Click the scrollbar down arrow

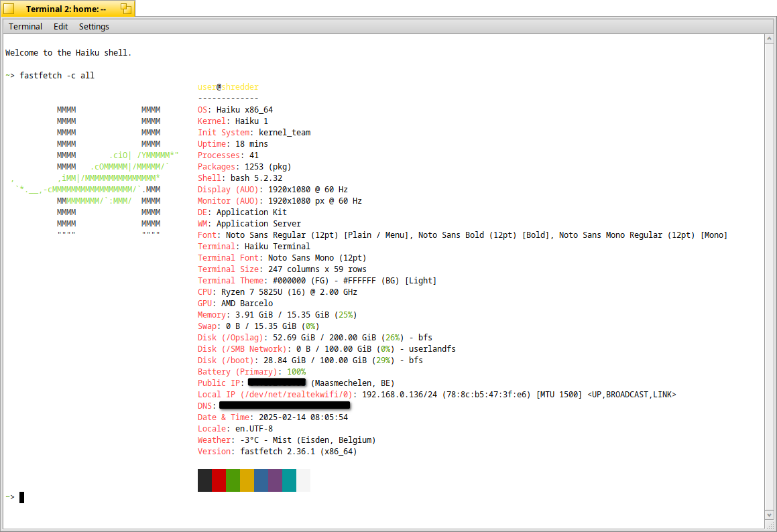tap(769, 515)
